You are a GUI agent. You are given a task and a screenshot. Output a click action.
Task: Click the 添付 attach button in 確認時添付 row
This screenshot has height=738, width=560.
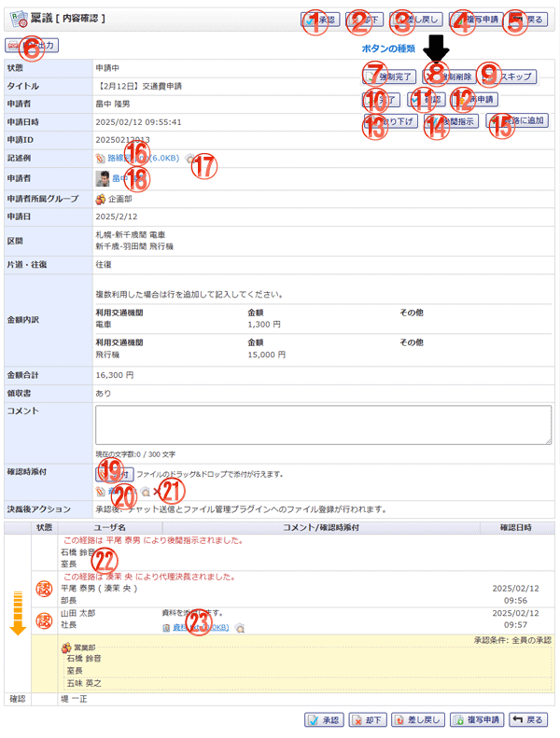115,474
